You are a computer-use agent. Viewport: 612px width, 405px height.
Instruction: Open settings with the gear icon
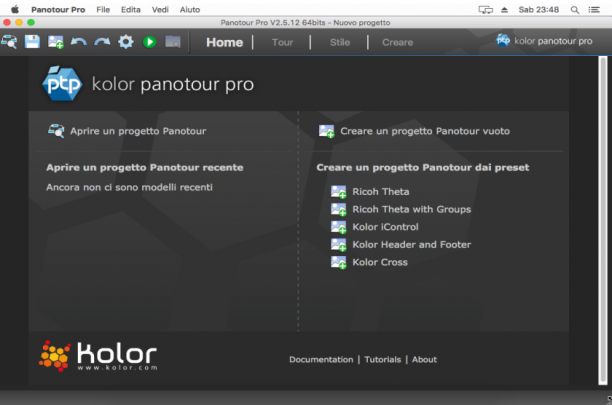(x=126, y=41)
